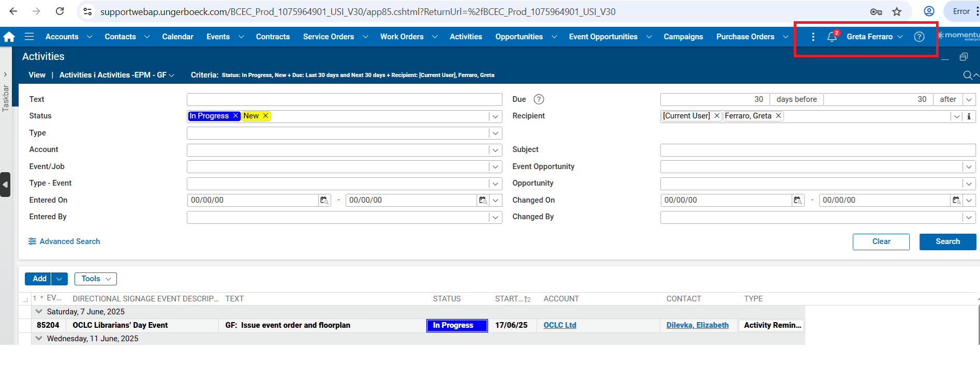Viewport: 980px width, 365px height.
Task: Click the browser back arrow
Action: pyautogui.click(x=13, y=11)
